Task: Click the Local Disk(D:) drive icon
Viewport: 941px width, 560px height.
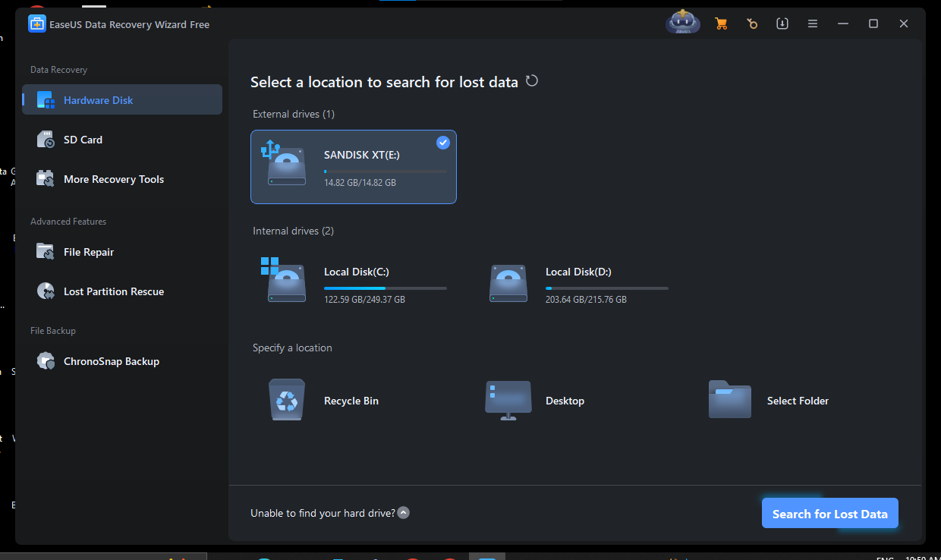Action: (508, 284)
